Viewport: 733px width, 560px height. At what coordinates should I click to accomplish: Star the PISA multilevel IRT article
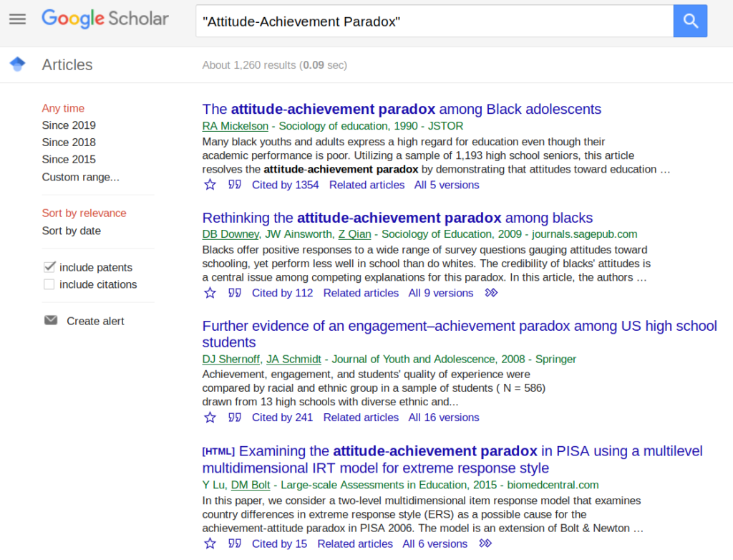pos(210,544)
